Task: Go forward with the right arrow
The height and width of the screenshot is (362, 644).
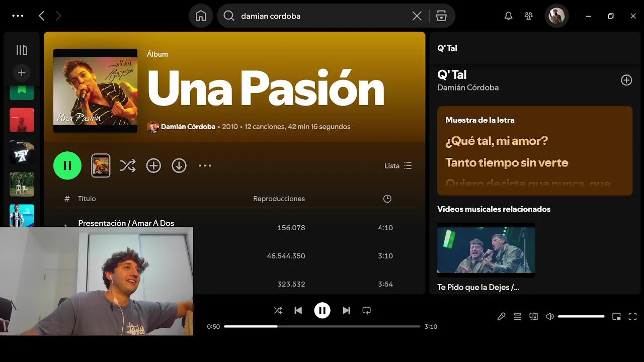Action: [58, 16]
